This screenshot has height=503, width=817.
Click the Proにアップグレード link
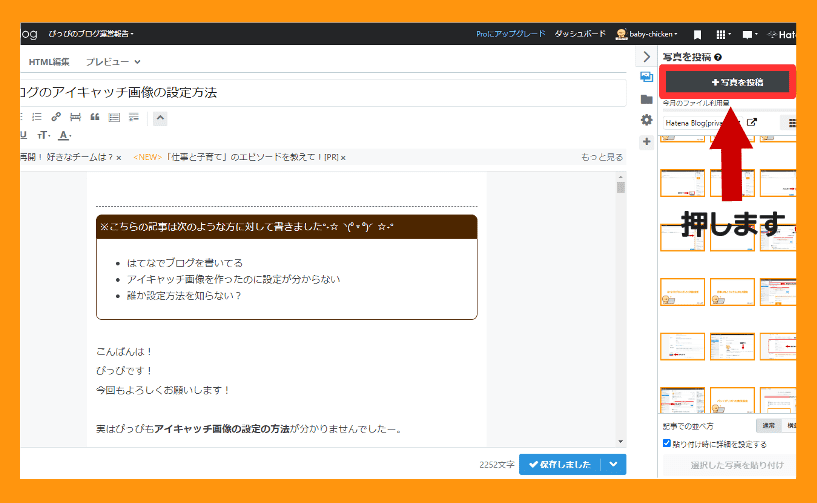pos(511,34)
